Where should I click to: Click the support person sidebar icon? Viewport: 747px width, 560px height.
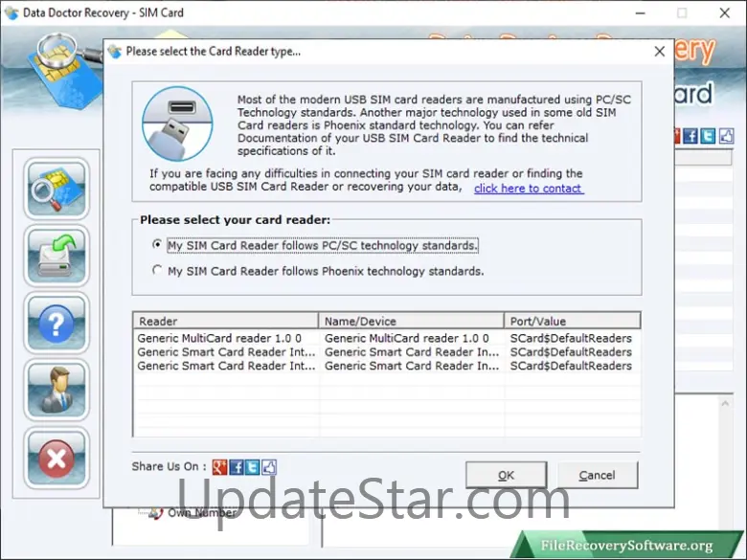pyautogui.click(x=57, y=391)
